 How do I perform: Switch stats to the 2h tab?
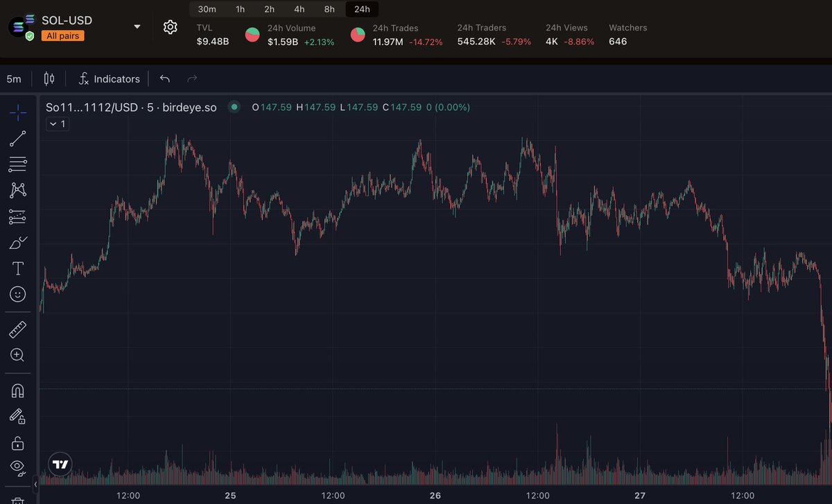(x=270, y=9)
